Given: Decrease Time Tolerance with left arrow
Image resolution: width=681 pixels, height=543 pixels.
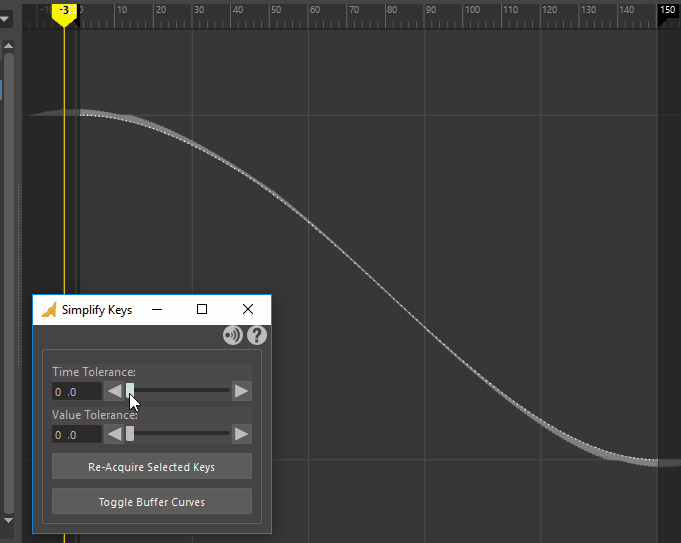Looking at the screenshot, I should (x=115, y=391).
